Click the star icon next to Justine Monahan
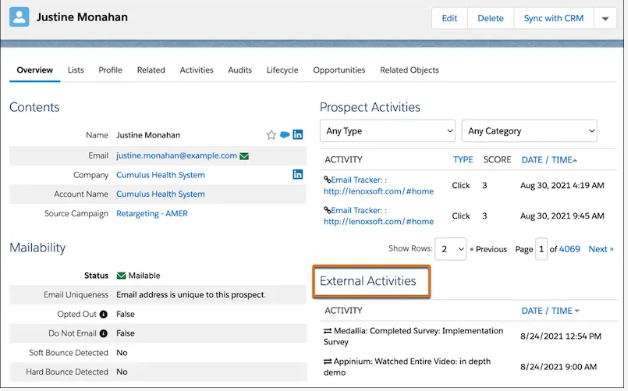 click(271, 135)
